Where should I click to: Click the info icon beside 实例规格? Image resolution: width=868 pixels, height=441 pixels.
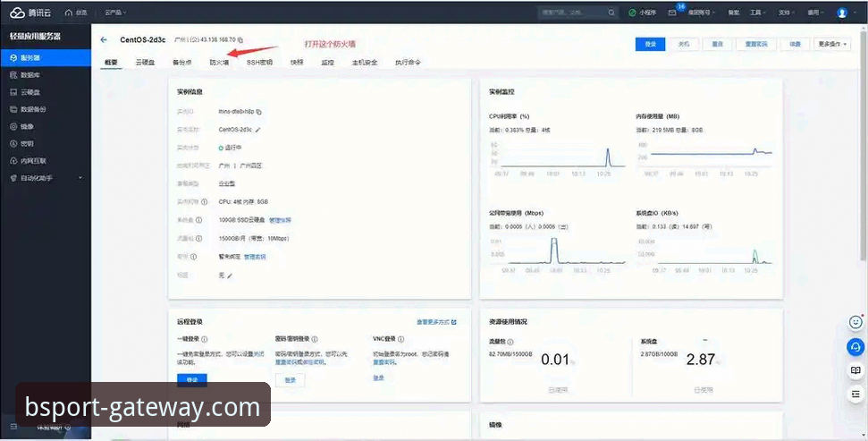coord(205,202)
